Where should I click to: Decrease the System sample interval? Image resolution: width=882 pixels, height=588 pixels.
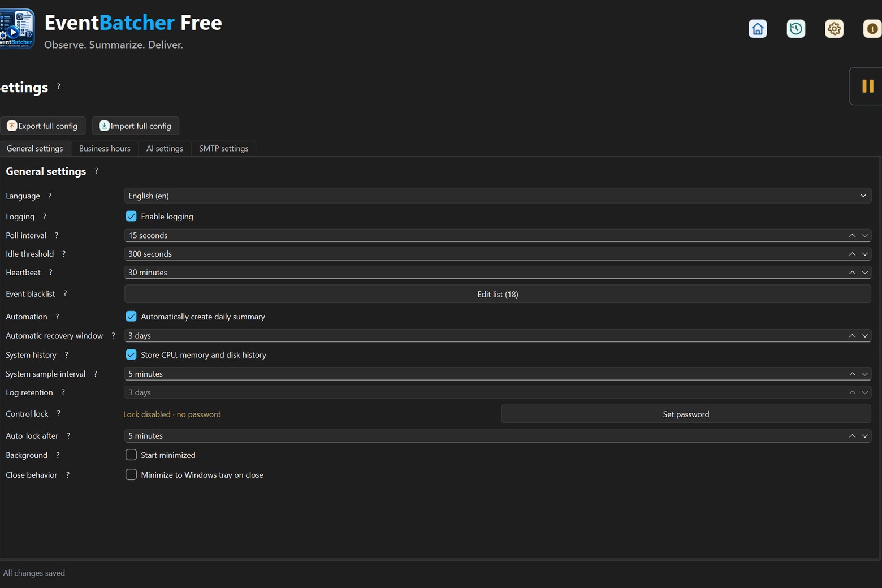coord(864,374)
